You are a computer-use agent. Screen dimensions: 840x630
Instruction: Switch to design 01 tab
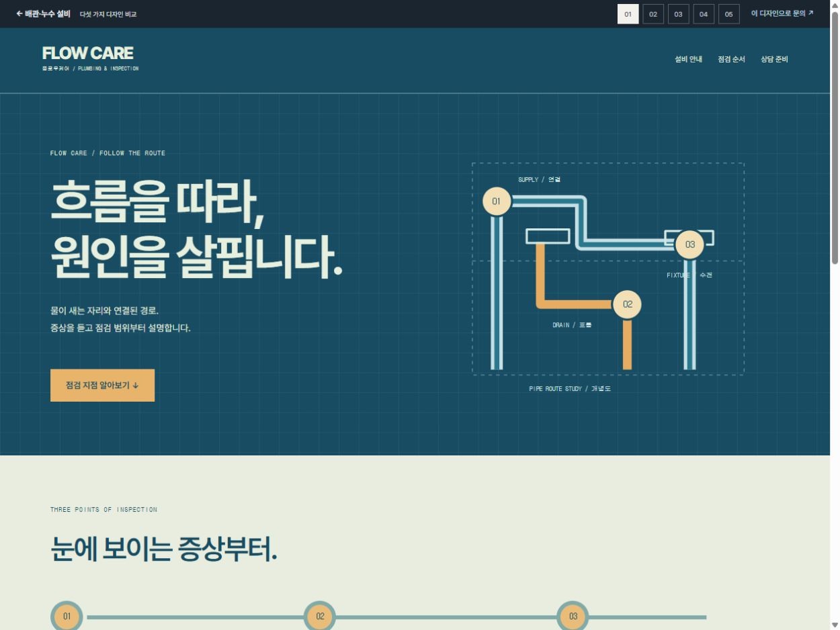click(x=628, y=14)
